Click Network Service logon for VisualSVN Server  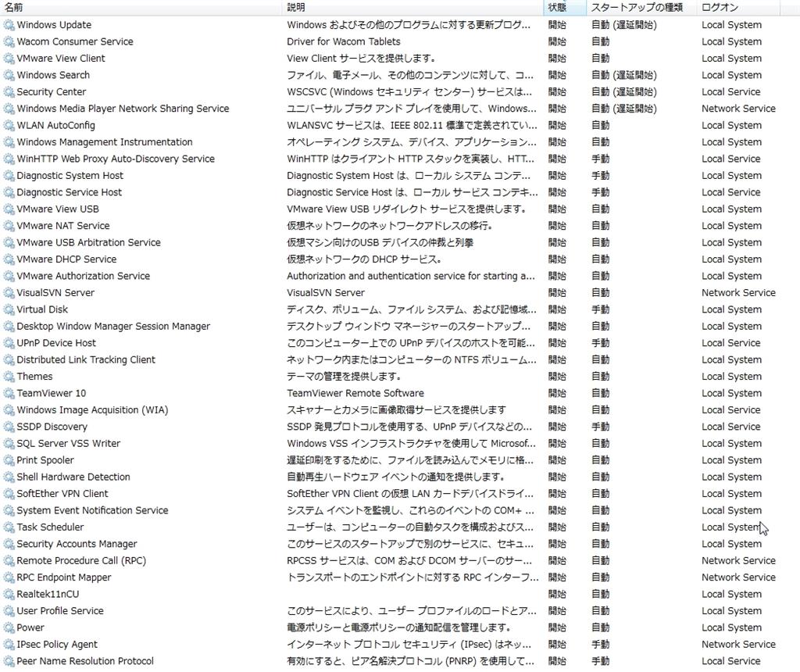(x=738, y=293)
